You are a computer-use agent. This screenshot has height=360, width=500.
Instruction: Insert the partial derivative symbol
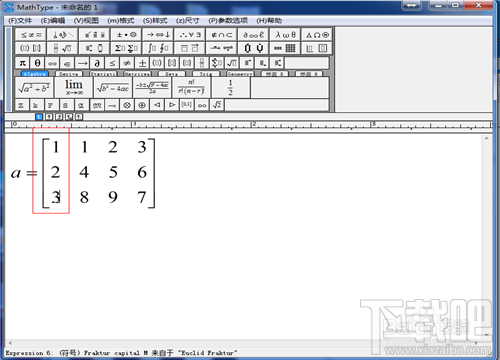click(x=97, y=63)
